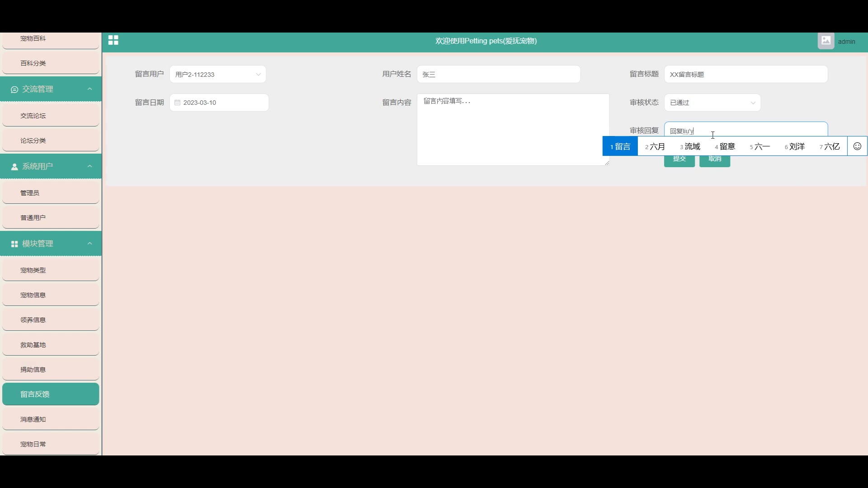Collapse the 交流管理 section chevron
The image size is (868, 488).
tap(90, 89)
